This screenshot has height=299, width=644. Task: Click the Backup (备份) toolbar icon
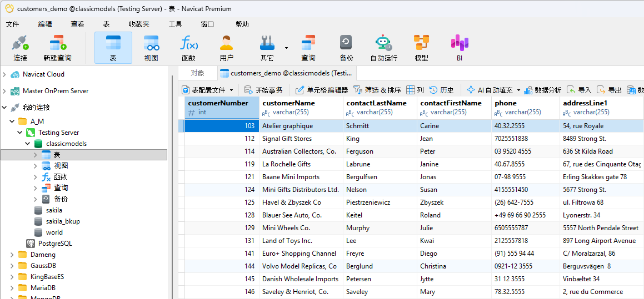[x=346, y=43]
